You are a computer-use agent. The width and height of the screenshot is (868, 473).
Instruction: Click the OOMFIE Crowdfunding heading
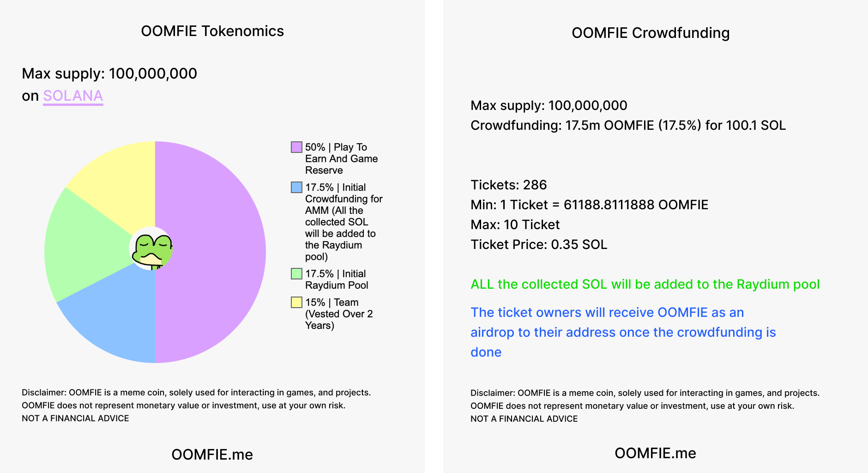[x=651, y=33]
